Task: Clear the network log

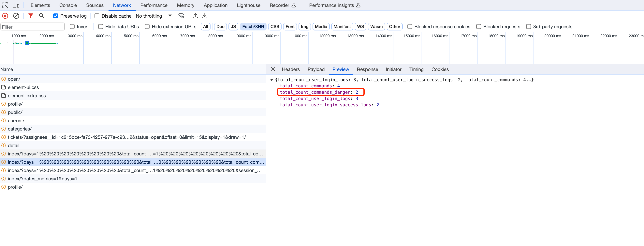Action: click(x=16, y=16)
